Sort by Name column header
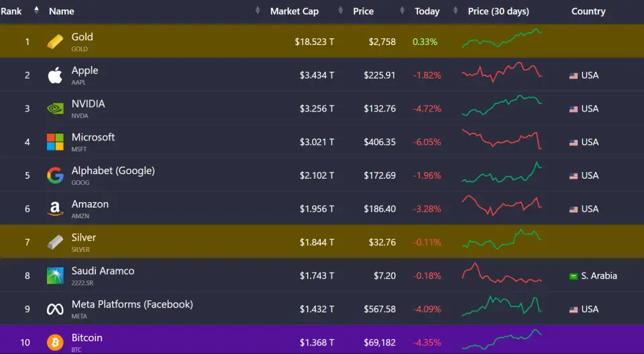Viewport: 644px width, 354px height. 62,11
